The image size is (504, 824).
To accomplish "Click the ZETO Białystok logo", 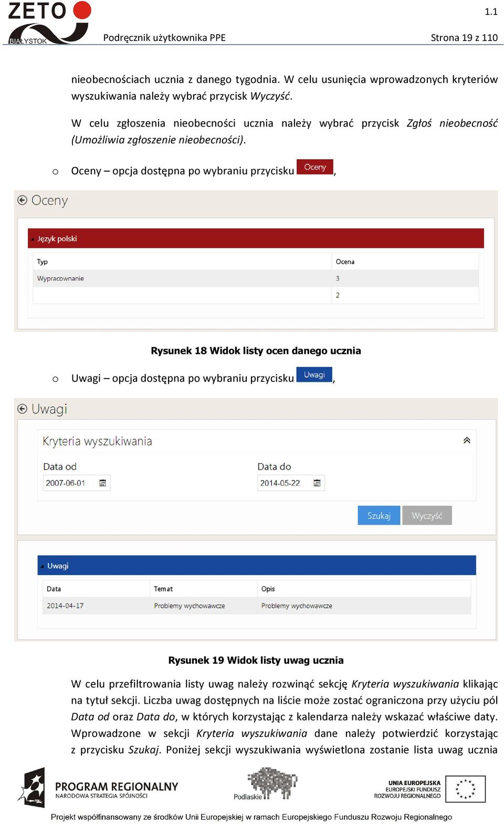I will (49, 23).
